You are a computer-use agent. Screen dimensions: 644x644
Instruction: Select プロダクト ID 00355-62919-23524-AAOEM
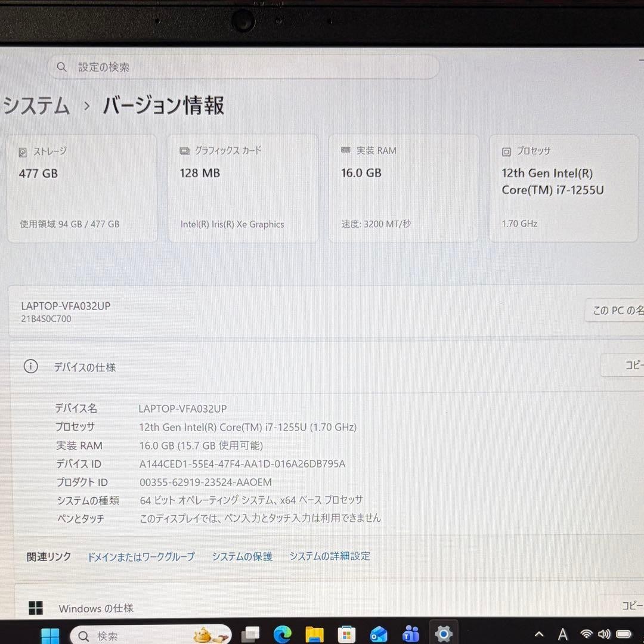click(206, 482)
